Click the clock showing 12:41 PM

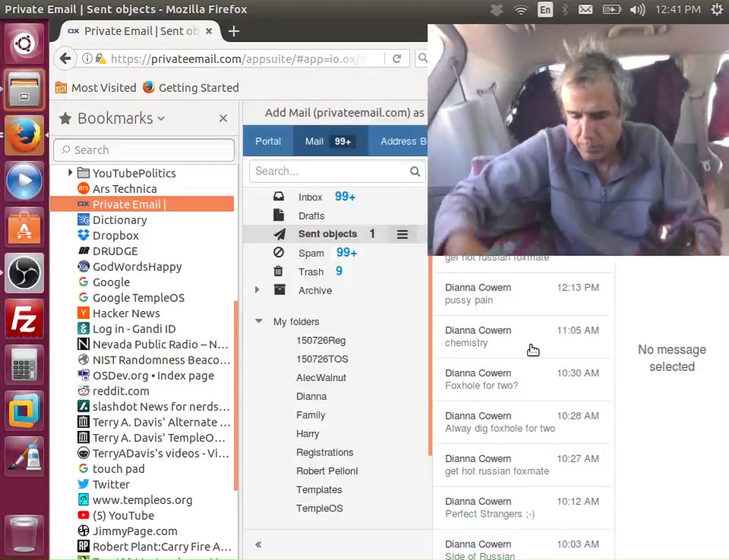click(x=677, y=9)
